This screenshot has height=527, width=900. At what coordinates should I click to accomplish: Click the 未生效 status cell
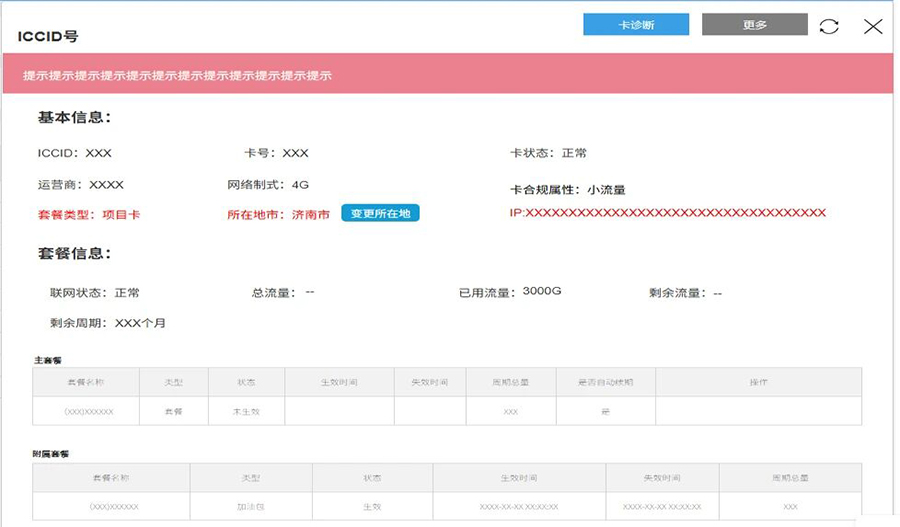(246, 412)
